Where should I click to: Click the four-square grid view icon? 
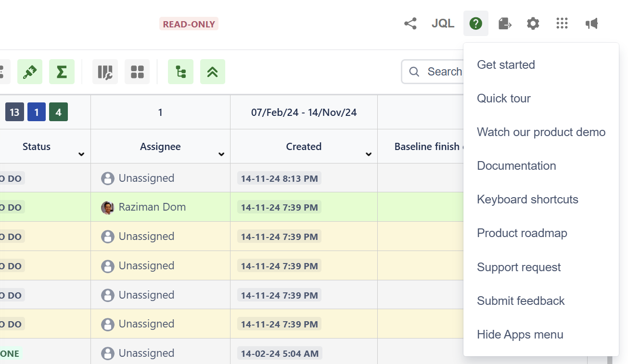click(137, 72)
